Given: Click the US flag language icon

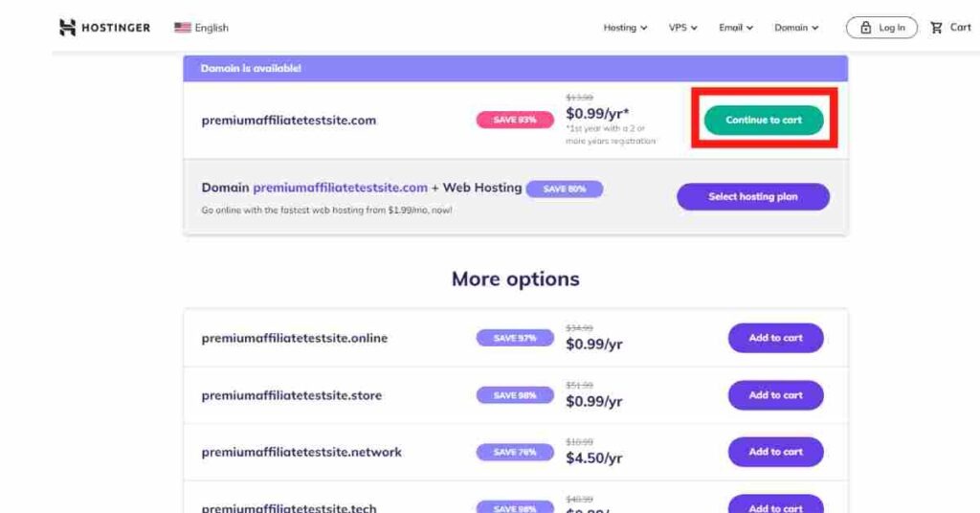Looking at the screenshot, I should click(x=183, y=28).
